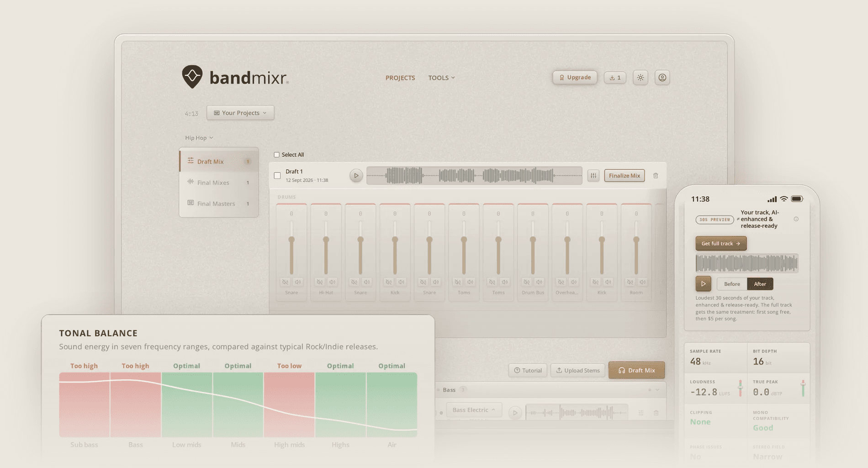Viewport: 868px width, 468px height.
Task: Play the Draft 1 mix
Action: (x=356, y=175)
